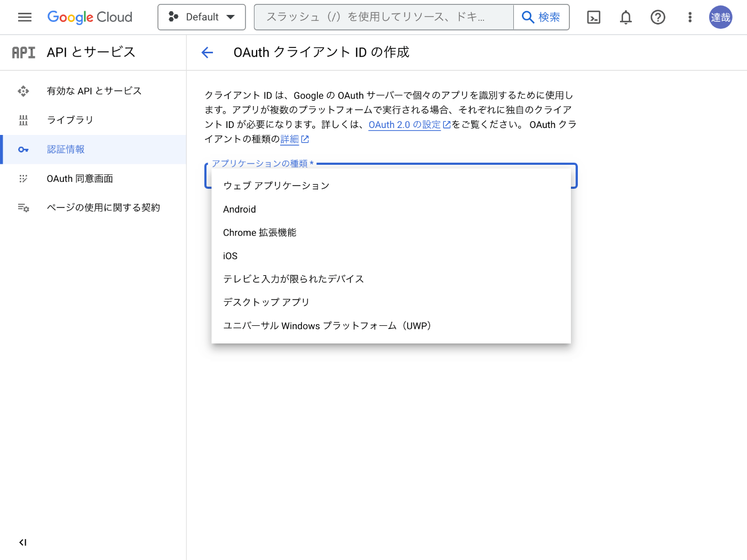Collapse the sidebar navigation panel
Viewport: 747px width, 560px height.
[23, 542]
